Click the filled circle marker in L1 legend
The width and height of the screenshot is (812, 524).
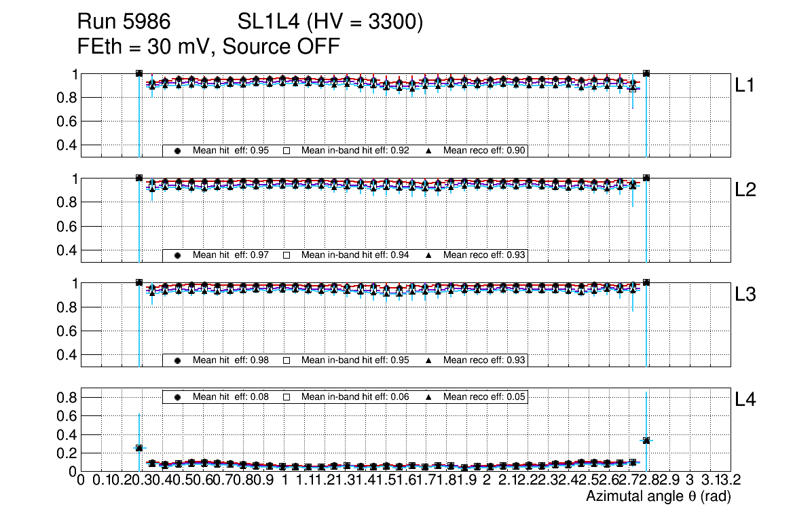pyautogui.click(x=178, y=151)
